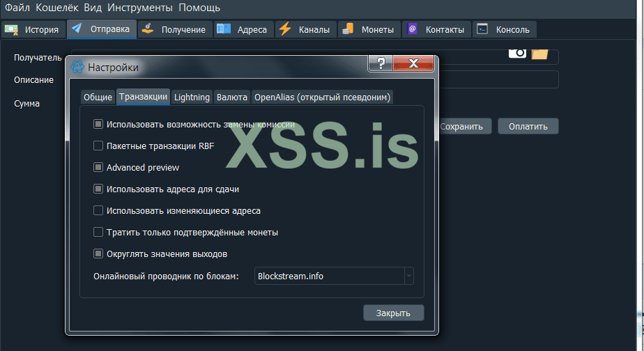Switch to the Монеты tab

369,29
